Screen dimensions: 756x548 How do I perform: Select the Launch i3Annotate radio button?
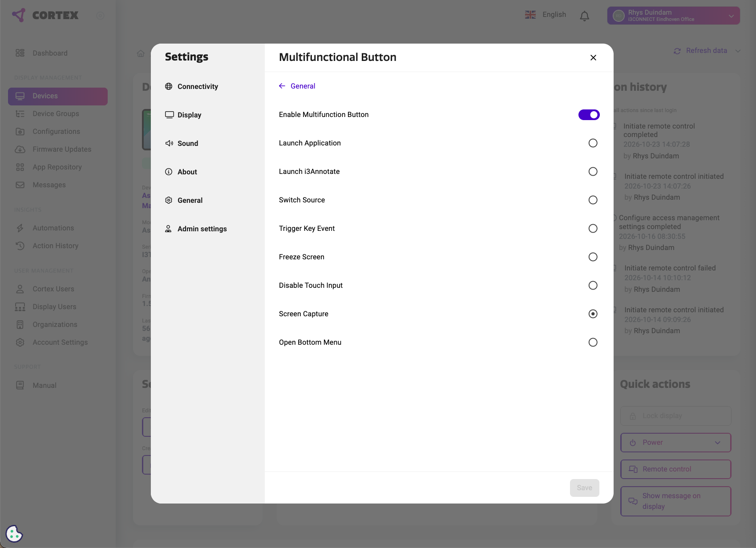click(x=593, y=172)
